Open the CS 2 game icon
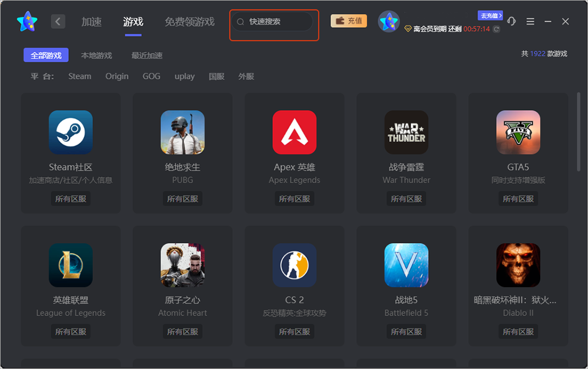The width and height of the screenshot is (588, 369). (x=295, y=265)
